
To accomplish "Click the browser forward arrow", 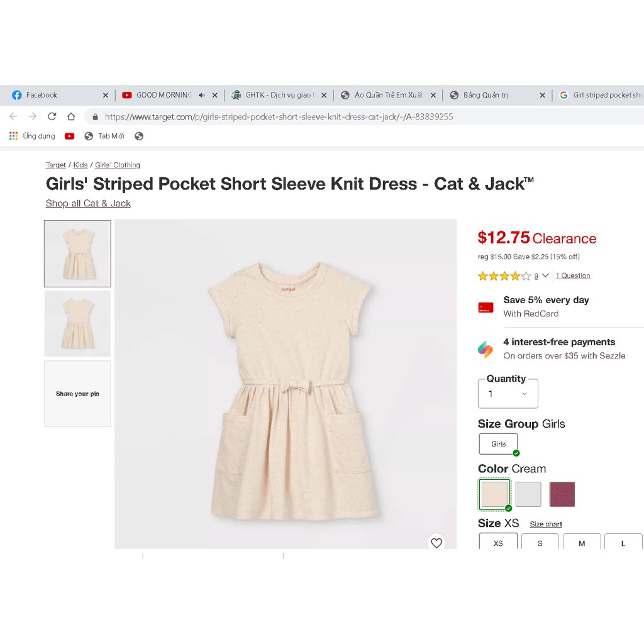I will (x=33, y=116).
